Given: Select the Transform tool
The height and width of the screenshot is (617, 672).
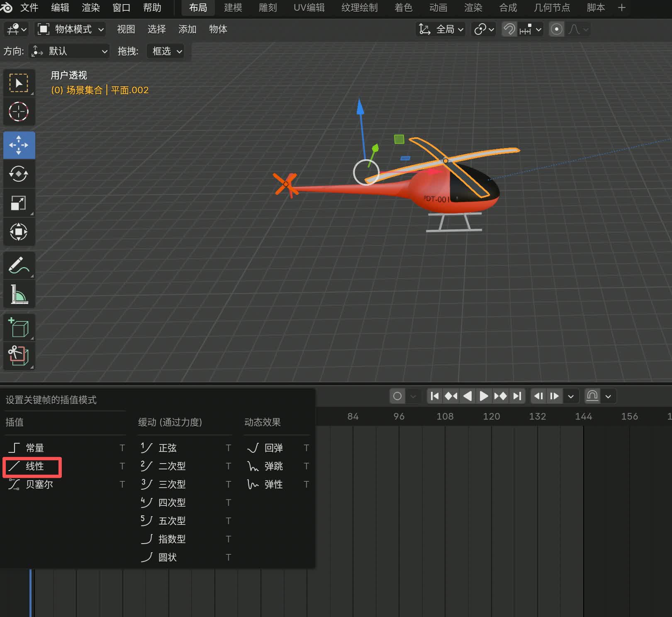Looking at the screenshot, I should pos(19,231).
